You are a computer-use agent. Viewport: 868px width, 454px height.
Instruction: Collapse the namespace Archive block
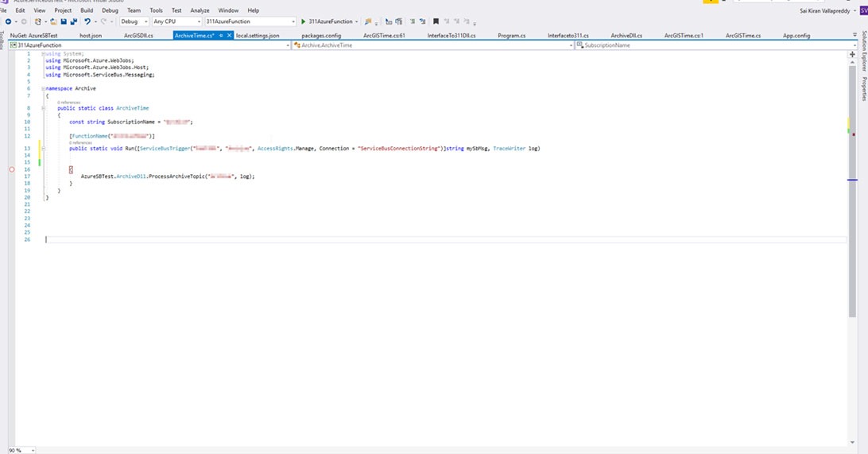[x=43, y=88]
